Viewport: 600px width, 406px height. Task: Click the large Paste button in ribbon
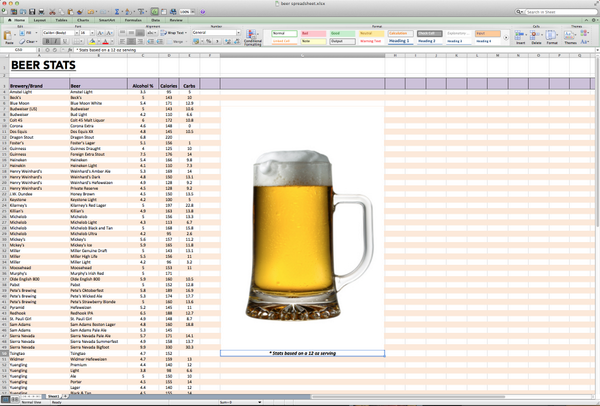tap(8, 37)
